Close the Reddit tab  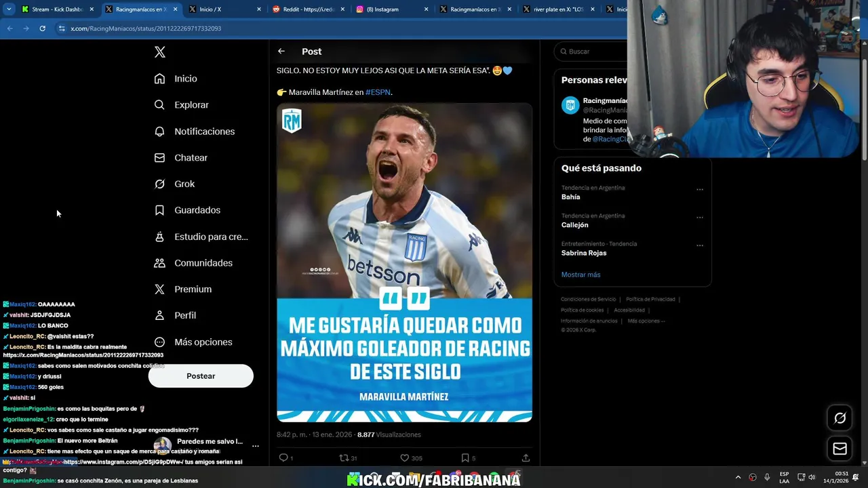click(342, 9)
